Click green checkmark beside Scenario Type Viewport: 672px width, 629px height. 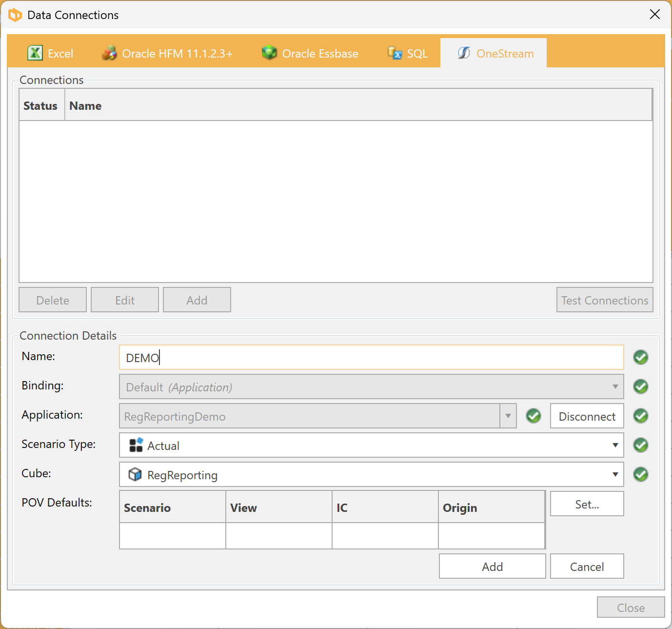point(641,445)
